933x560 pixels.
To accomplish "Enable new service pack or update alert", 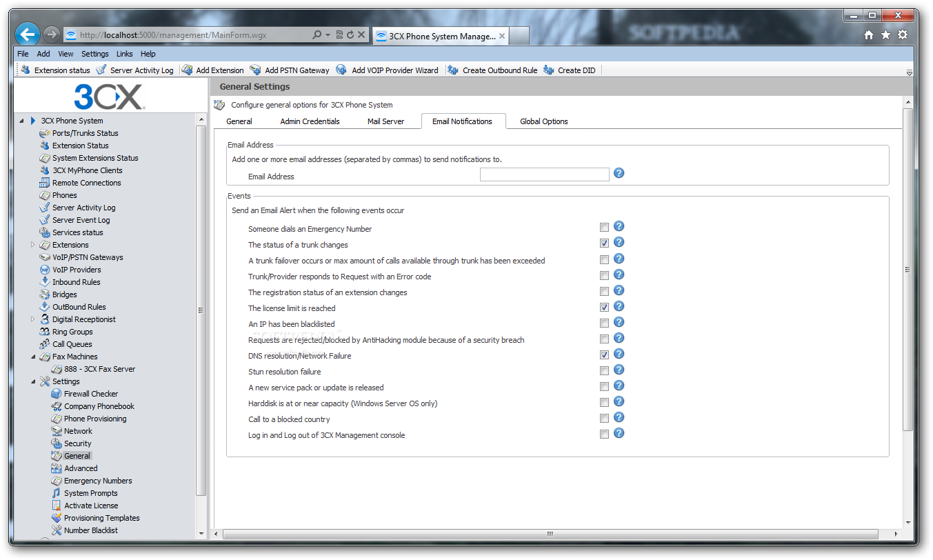I will (604, 386).
